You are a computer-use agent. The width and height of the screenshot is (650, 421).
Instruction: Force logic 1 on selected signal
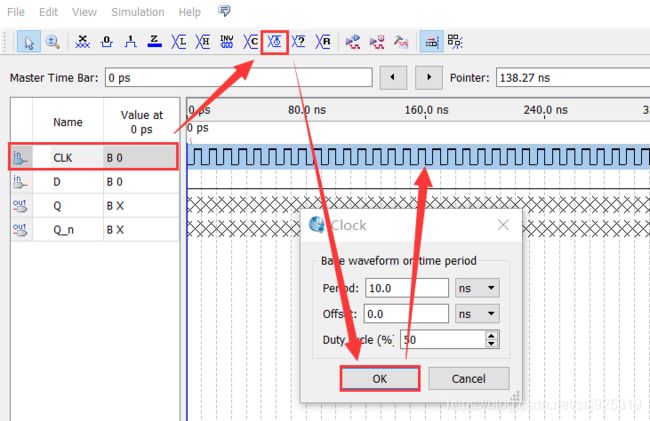click(x=130, y=41)
